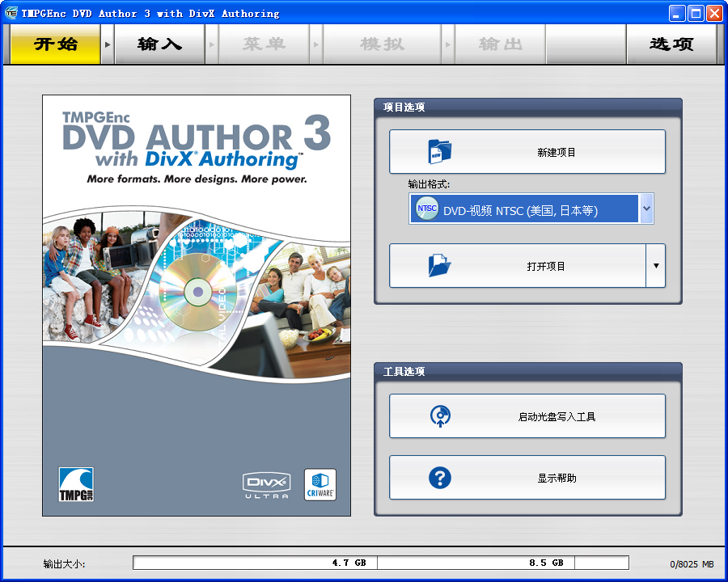The width and height of the screenshot is (728, 582).
Task: Click the disc writing tool icon
Action: (x=440, y=416)
